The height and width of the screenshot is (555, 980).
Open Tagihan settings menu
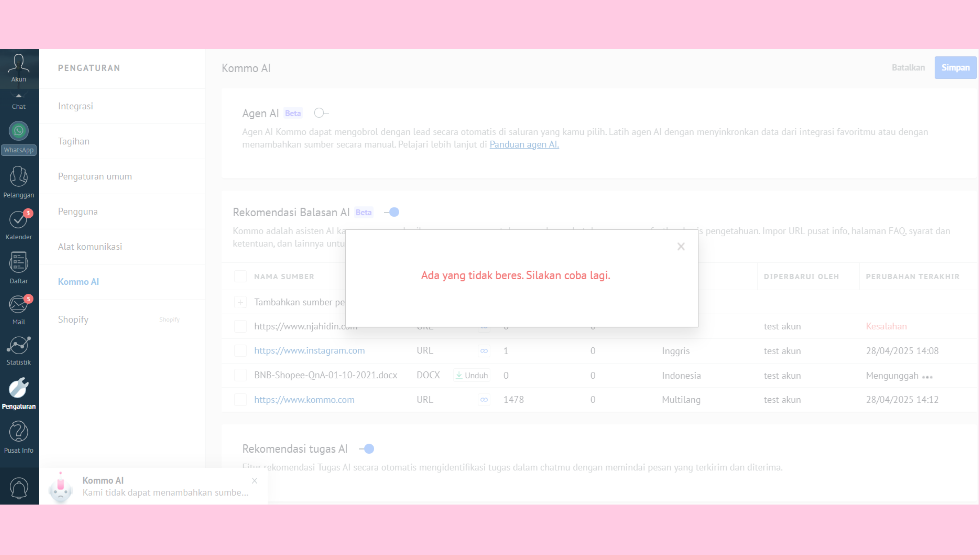click(x=122, y=141)
